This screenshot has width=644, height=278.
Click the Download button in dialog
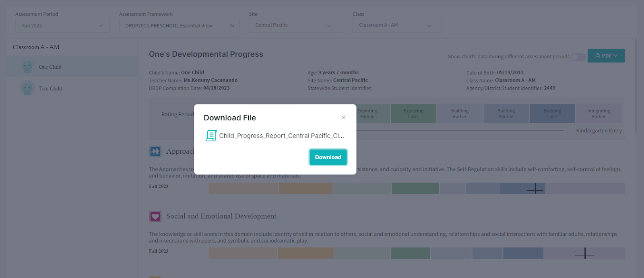click(x=328, y=157)
